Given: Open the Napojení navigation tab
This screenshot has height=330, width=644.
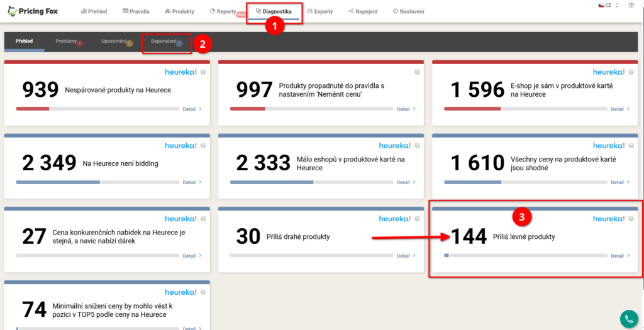Looking at the screenshot, I should click(363, 11).
